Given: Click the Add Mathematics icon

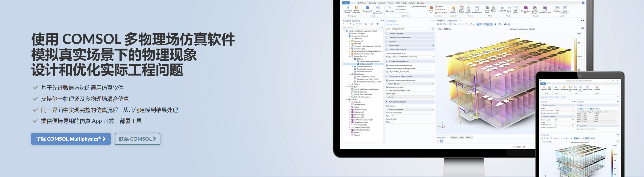Looking at the screenshot, I should 477,9.
